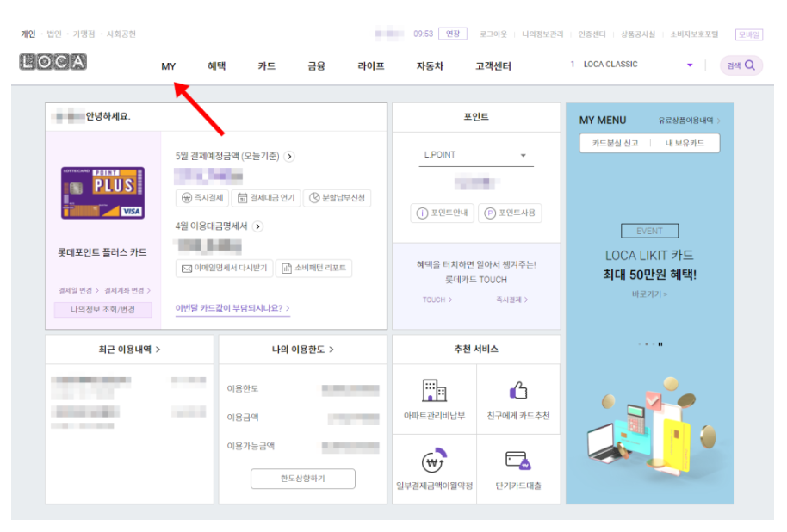Click 결제계좌 변경 link
Image resolution: width=787 pixels, height=532 pixels.
click(x=127, y=291)
